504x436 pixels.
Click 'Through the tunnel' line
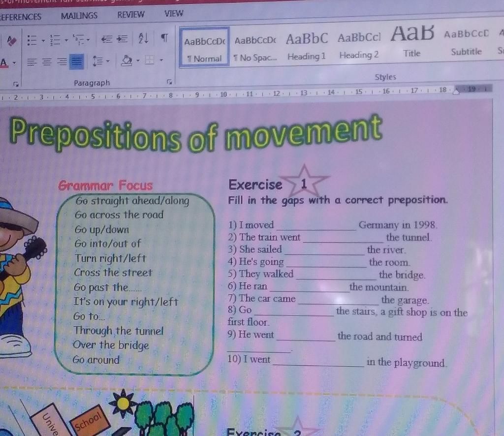pos(119,331)
